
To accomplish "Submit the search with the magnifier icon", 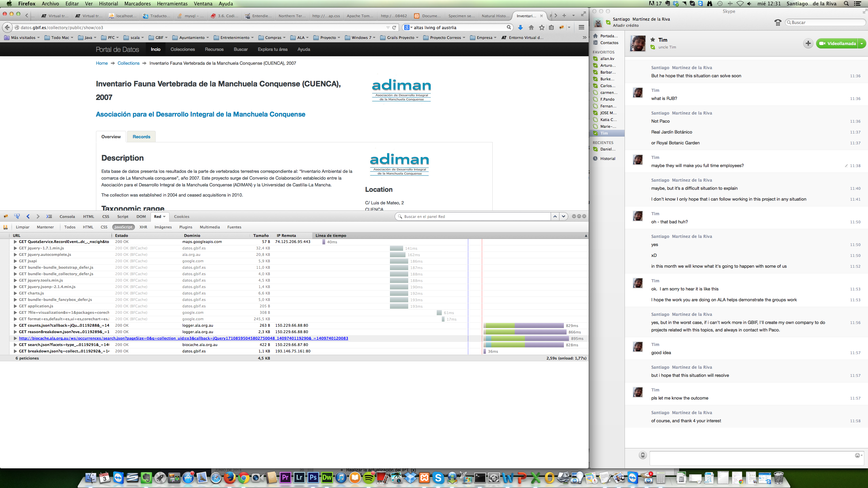I will [x=509, y=27].
